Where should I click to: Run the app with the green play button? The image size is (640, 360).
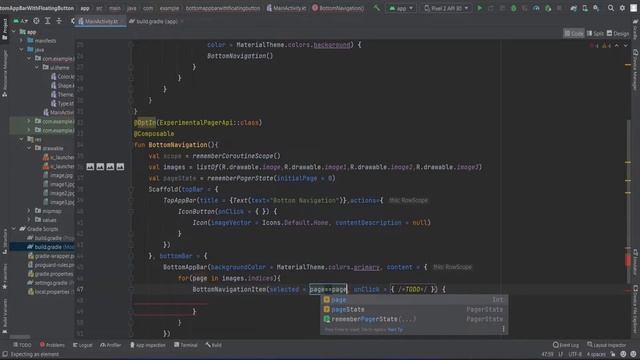480,8
